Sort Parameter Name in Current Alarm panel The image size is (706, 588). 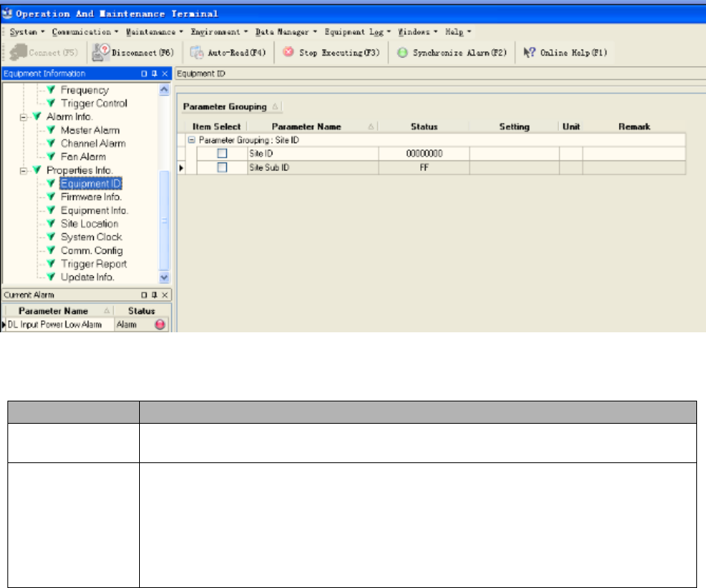pos(106,311)
